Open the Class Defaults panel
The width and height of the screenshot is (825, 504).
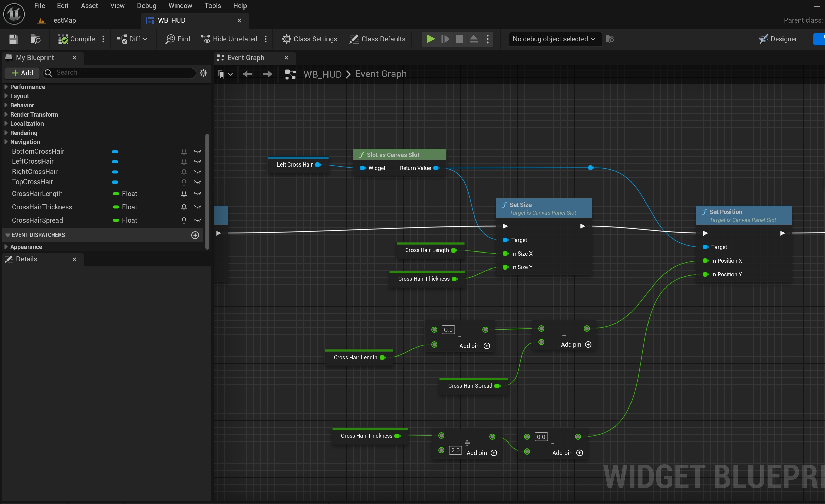pos(377,39)
